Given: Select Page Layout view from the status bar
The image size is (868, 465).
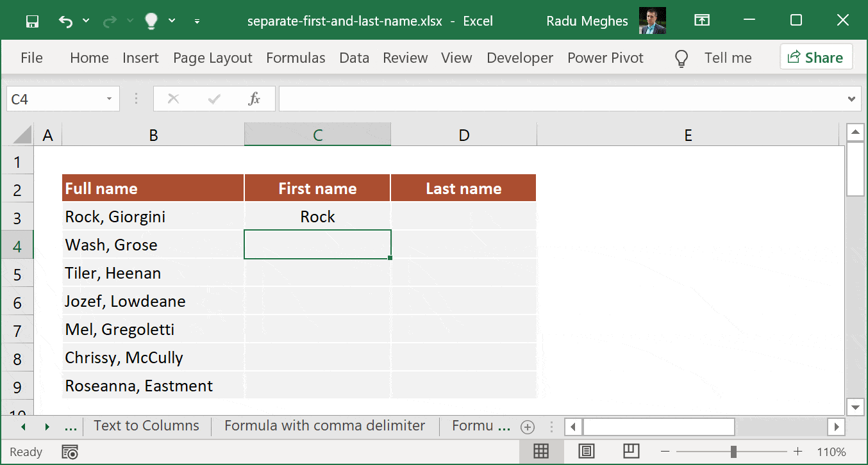Looking at the screenshot, I should (x=587, y=452).
